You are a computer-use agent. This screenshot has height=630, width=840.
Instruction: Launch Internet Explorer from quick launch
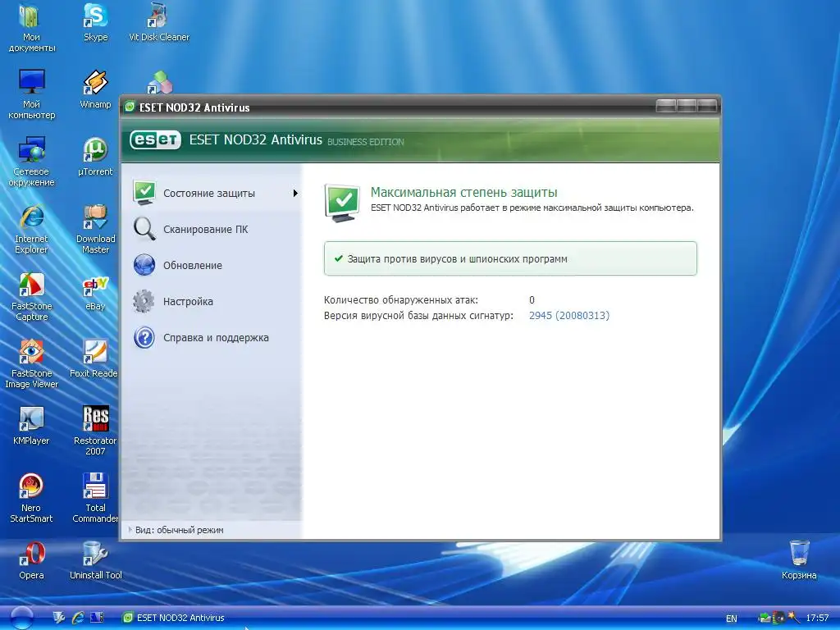[78, 618]
